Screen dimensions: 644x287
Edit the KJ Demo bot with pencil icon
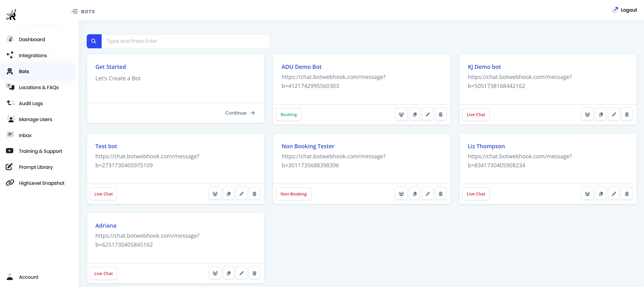tap(614, 114)
